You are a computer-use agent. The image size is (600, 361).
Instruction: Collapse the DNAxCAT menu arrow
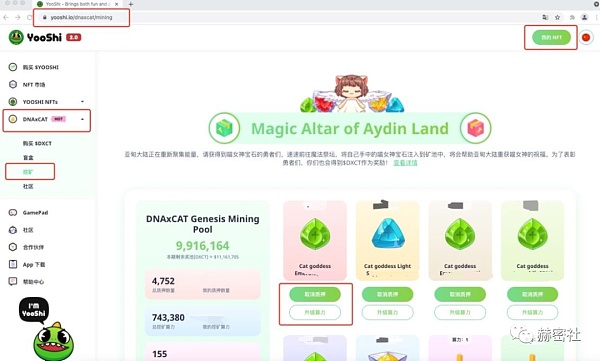coord(82,119)
